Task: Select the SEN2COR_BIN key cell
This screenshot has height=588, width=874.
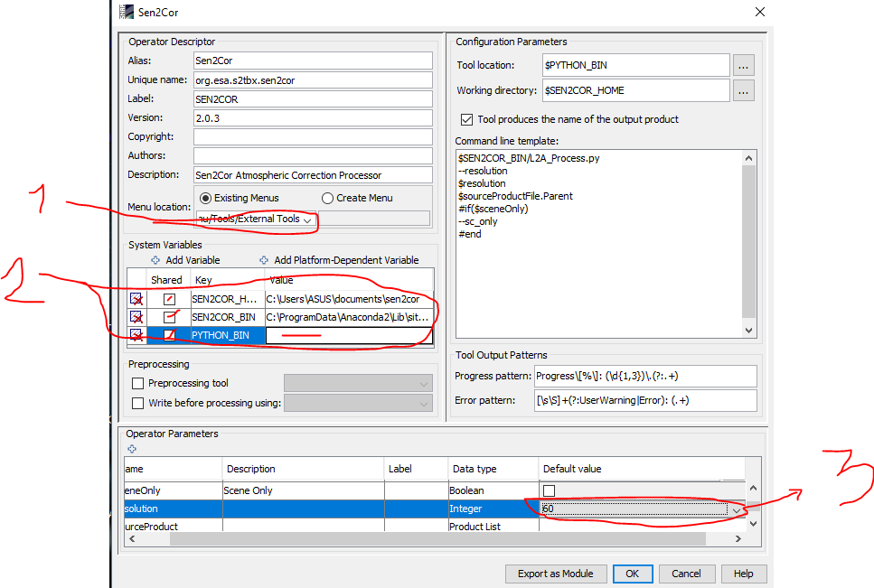Action: pos(228,317)
